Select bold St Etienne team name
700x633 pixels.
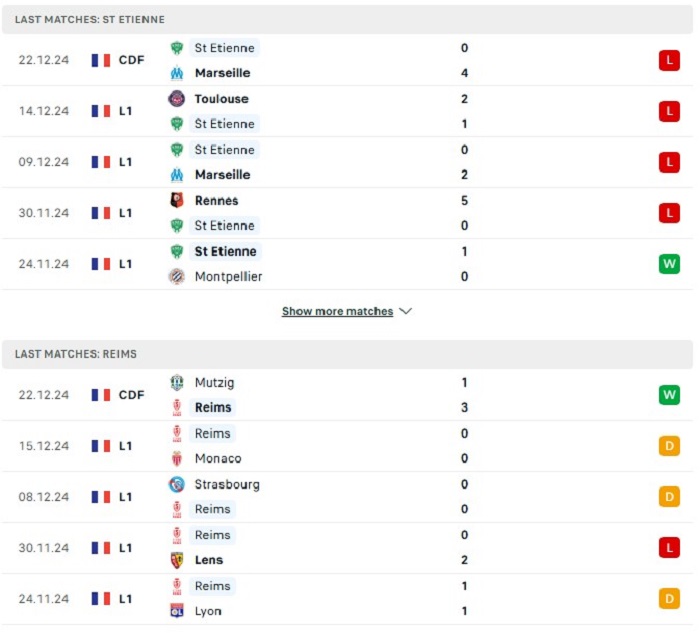point(225,251)
